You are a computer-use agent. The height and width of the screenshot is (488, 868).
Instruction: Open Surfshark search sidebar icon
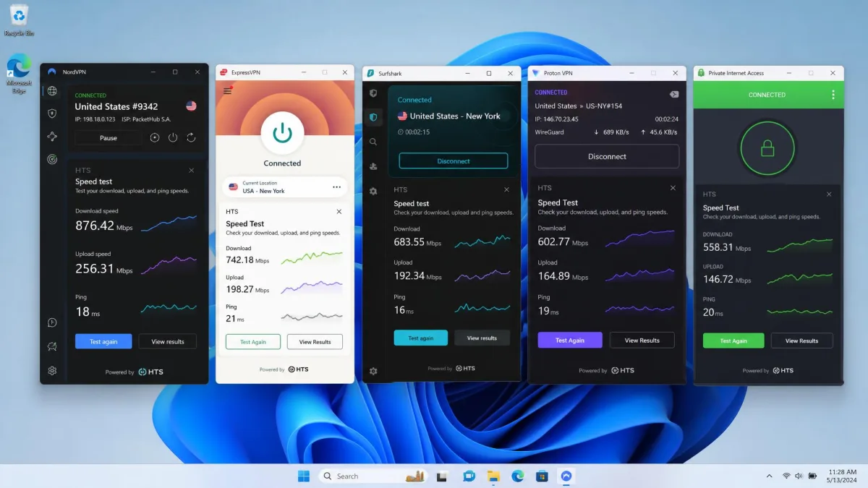tap(373, 142)
